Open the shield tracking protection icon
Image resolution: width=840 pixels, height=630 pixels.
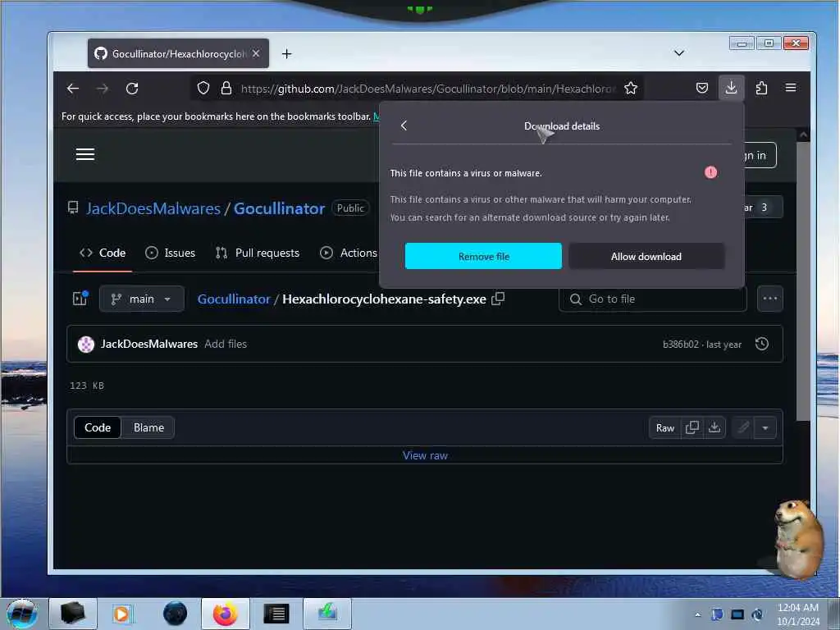click(203, 88)
